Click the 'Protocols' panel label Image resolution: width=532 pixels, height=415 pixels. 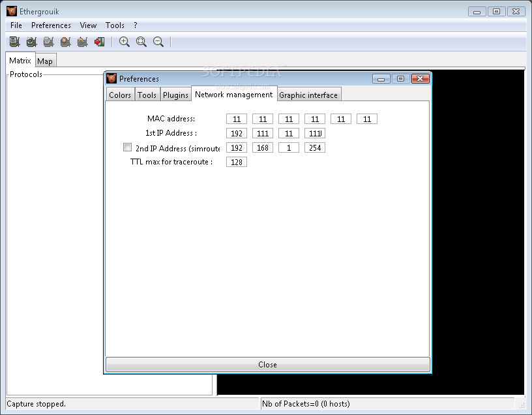tap(26, 74)
